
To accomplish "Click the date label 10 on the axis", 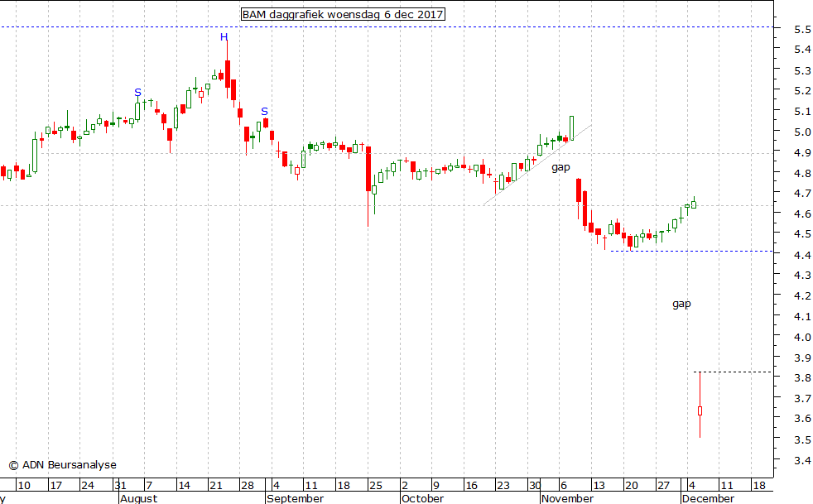I will click(x=24, y=486).
